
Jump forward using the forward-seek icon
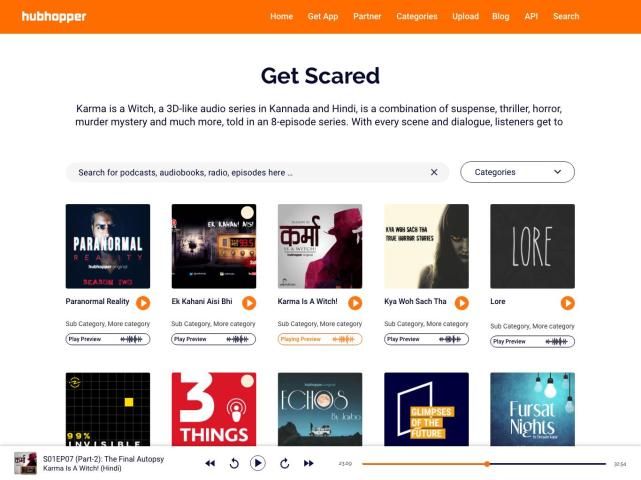(285, 463)
